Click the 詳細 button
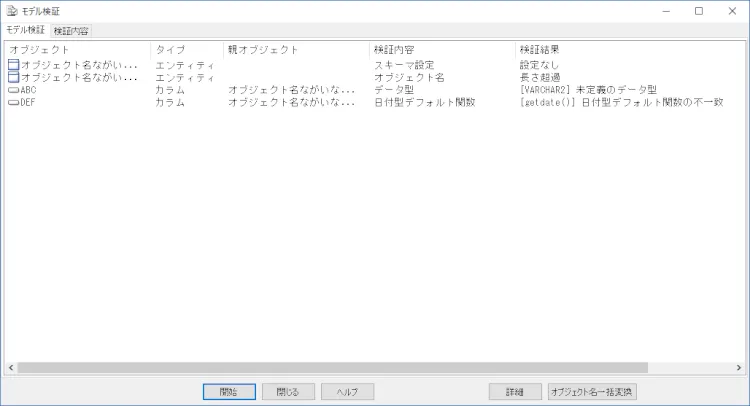The width and height of the screenshot is (750, 406). 514,392
